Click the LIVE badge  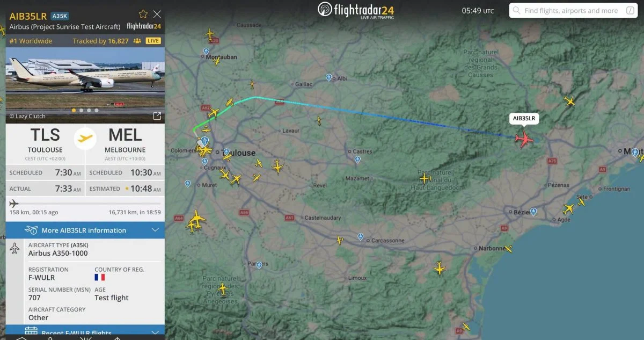[x=153, y=41]
